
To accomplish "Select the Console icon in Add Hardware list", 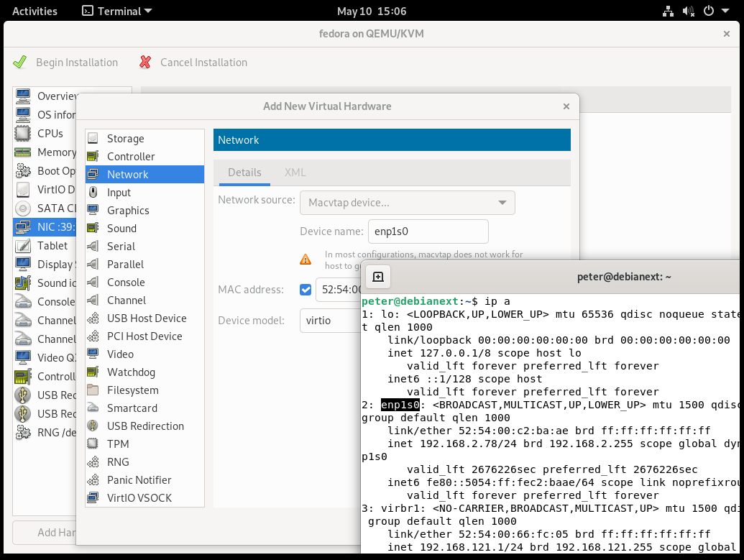I will click(93, 283).
